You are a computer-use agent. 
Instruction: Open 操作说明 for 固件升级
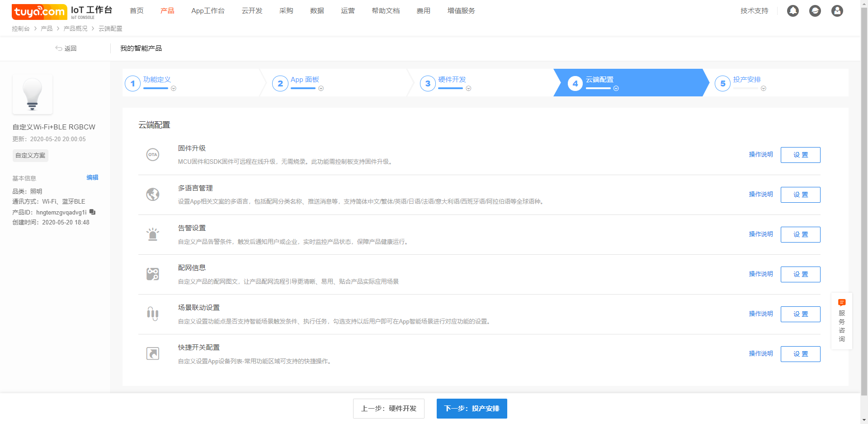761,155
